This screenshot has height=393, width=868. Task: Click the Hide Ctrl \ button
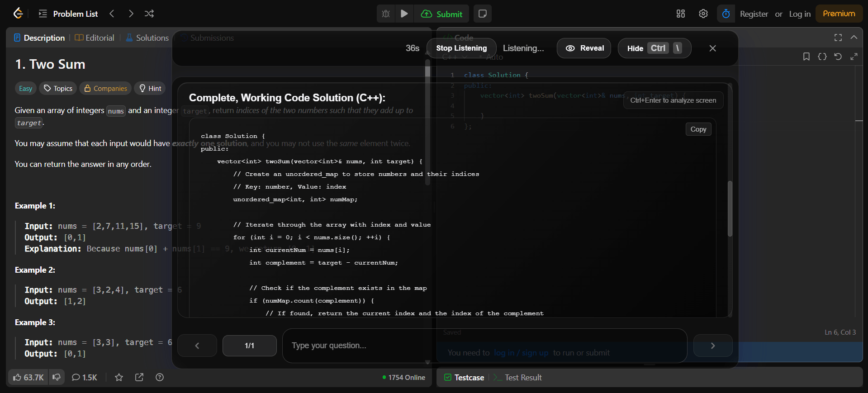(x=655, y=48)
